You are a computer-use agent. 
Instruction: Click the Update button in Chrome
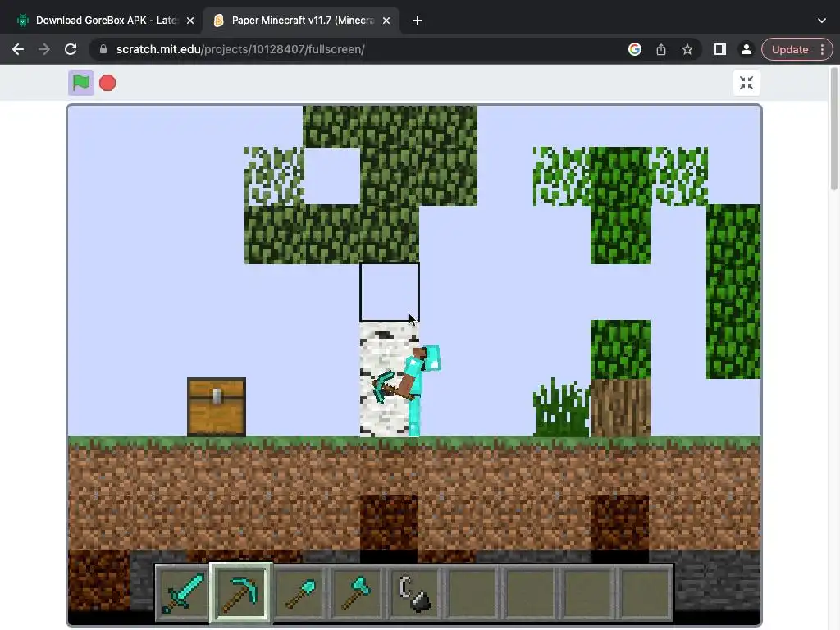790,49
